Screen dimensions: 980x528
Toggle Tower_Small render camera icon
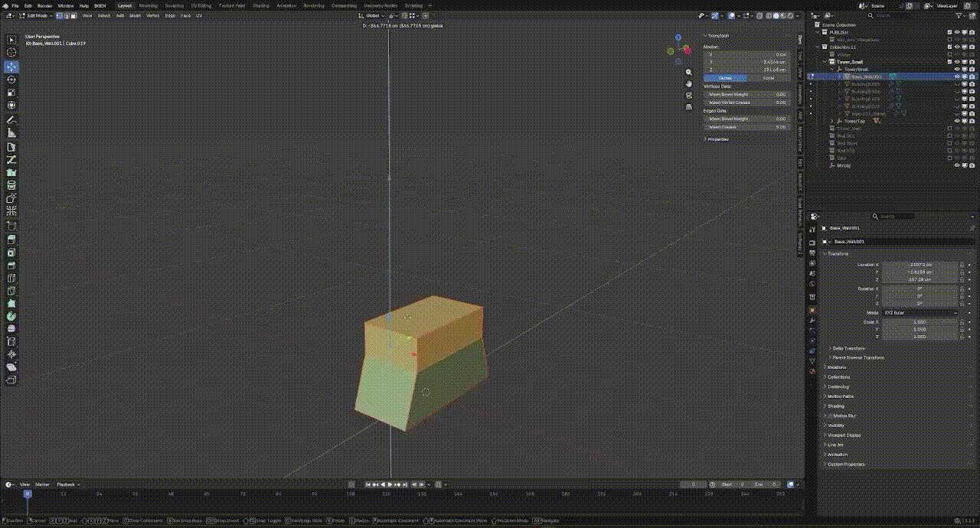(x=972, y=62)
